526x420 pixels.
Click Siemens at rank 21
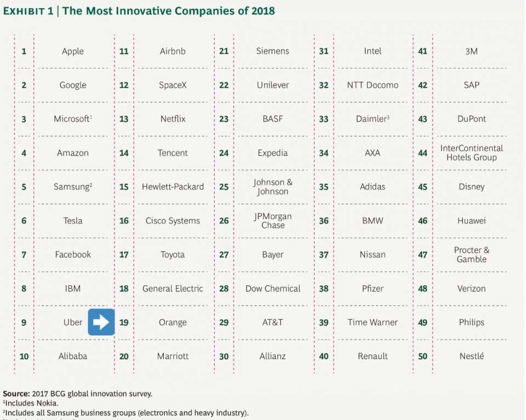pyautogui.click(x=272, y=51)
